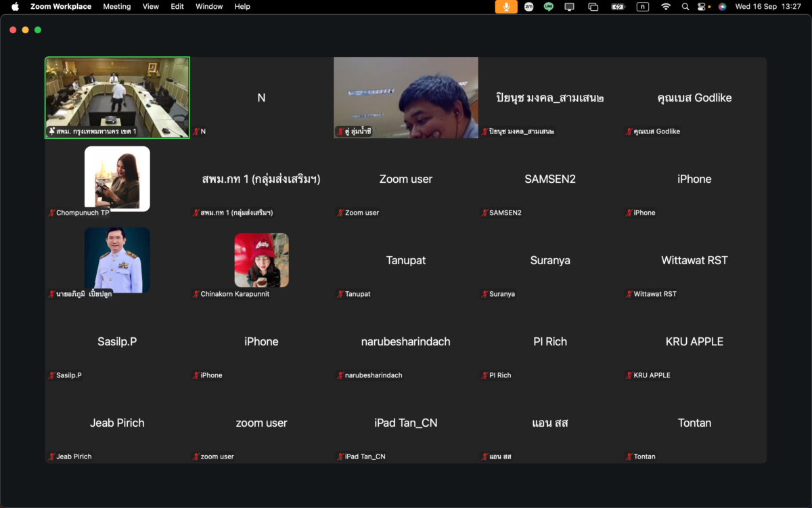The image size is (812, 508).
Task: Open the Stage Manager windows icon
Action: click(x=593, y=7)
